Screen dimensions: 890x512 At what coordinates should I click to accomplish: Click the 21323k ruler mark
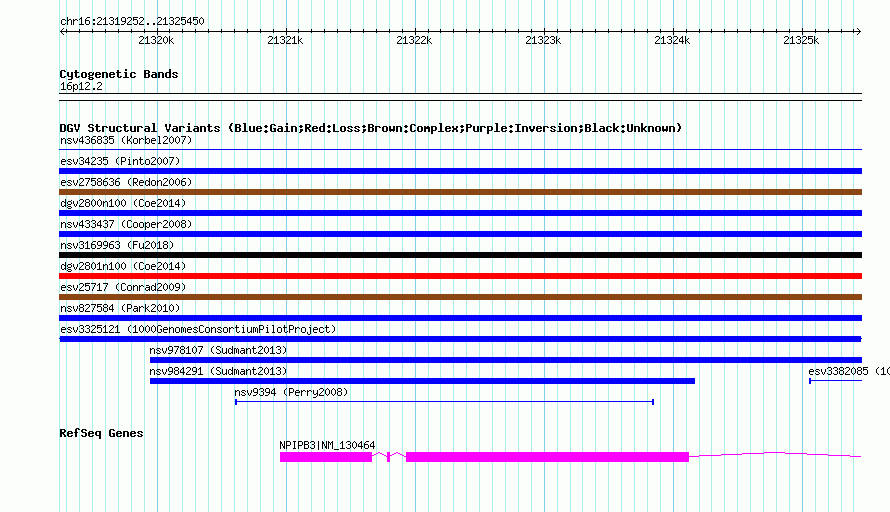tap(543, 40)
